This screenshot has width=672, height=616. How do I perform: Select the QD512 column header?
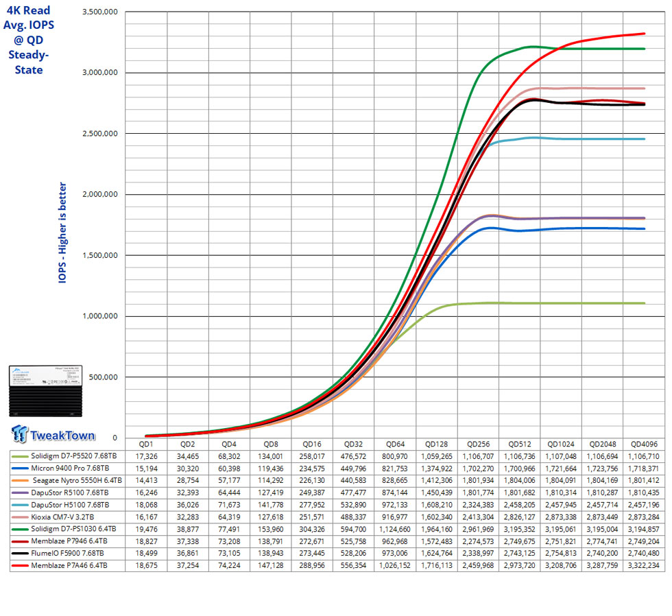click(x=520, y=444)
